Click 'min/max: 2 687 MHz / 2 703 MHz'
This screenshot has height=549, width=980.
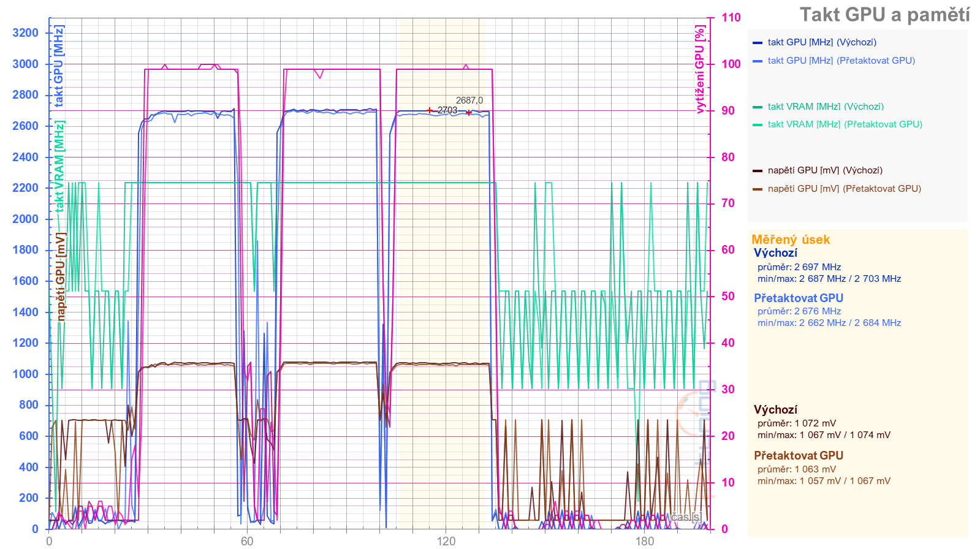(829, 279)
